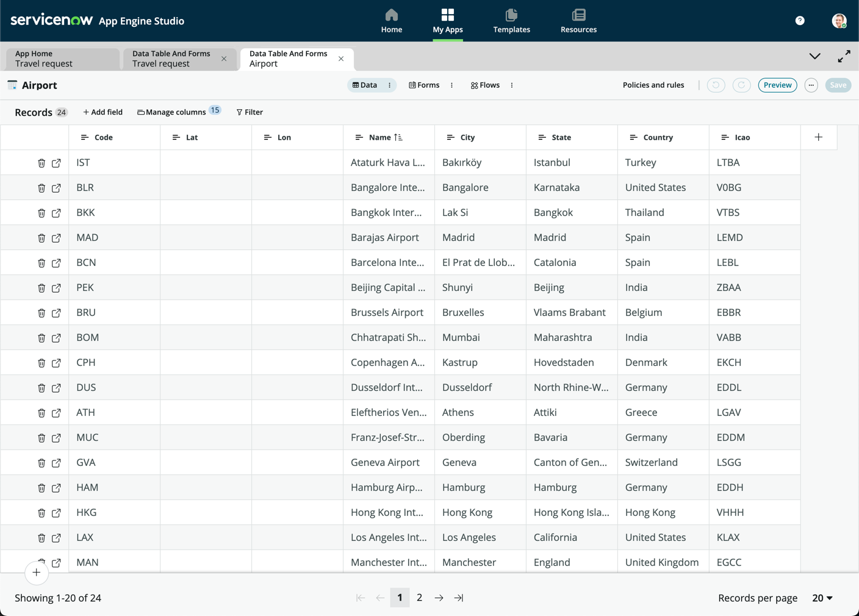Open the LAX record
859x616 pixels.
(x=56, y=538)
